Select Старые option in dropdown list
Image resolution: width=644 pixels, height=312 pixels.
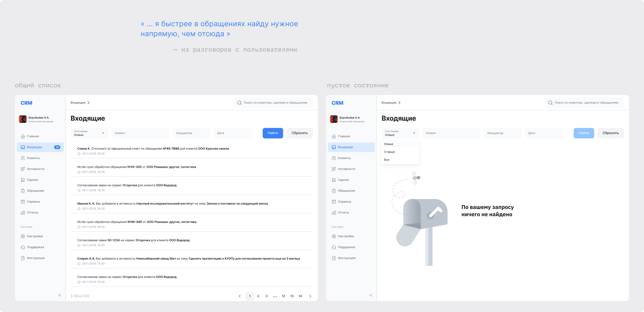coord(400,152)
